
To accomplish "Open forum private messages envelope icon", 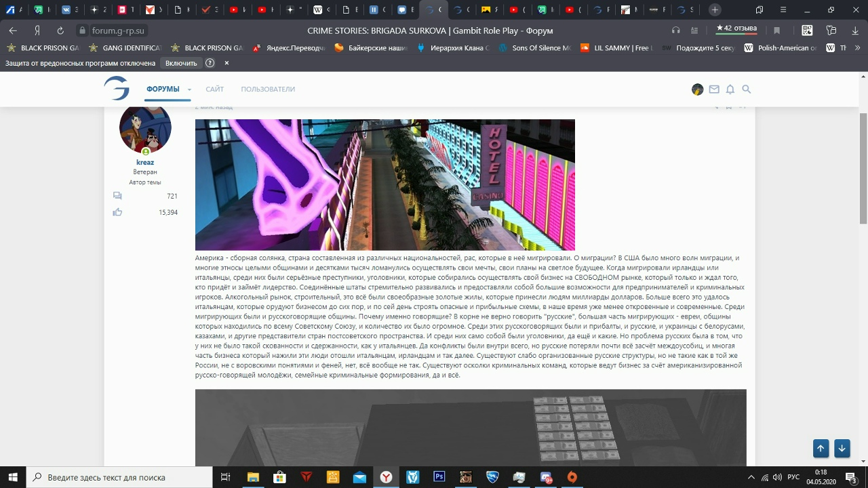I will coord(714,89).
